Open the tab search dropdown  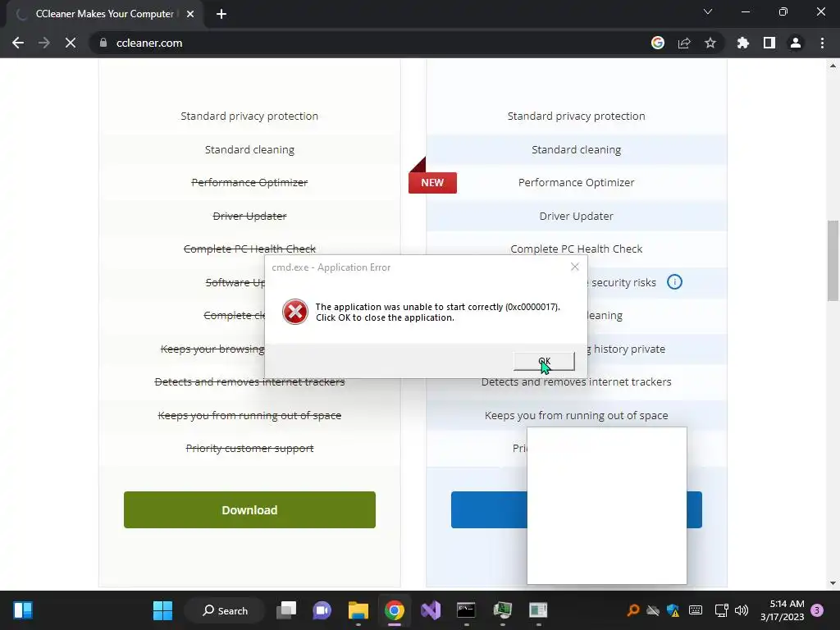click(708, 11)
